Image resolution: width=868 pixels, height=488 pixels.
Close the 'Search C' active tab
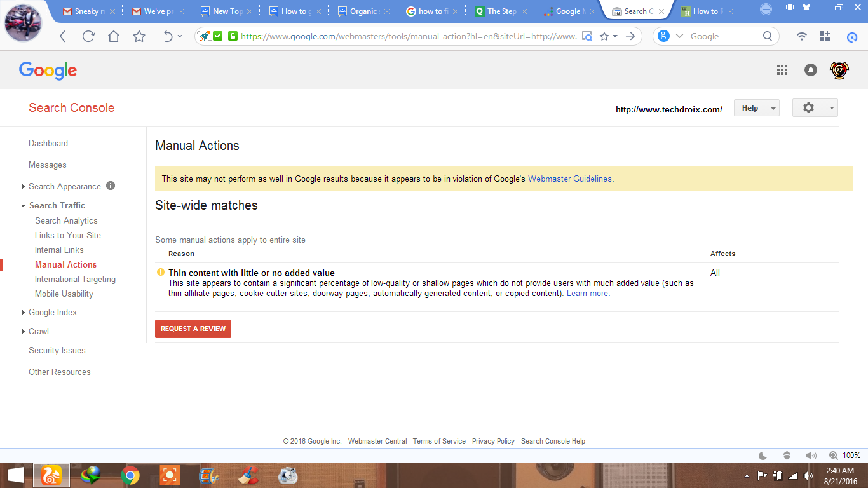pos(662,11)
